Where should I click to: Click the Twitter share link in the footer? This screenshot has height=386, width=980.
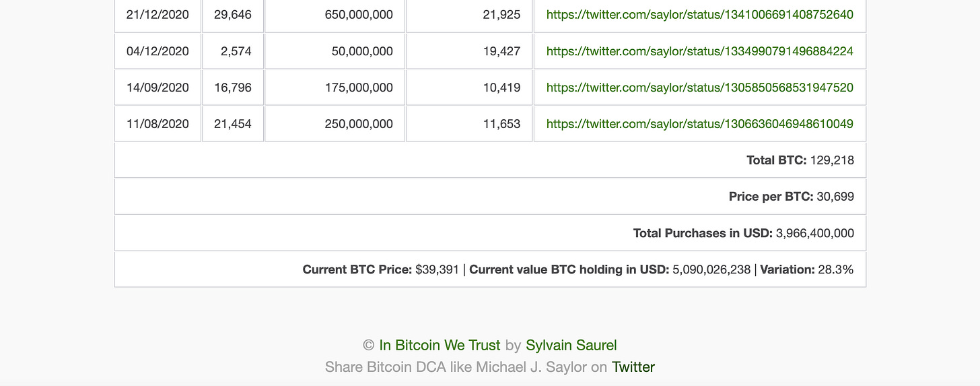pos(633,367)
